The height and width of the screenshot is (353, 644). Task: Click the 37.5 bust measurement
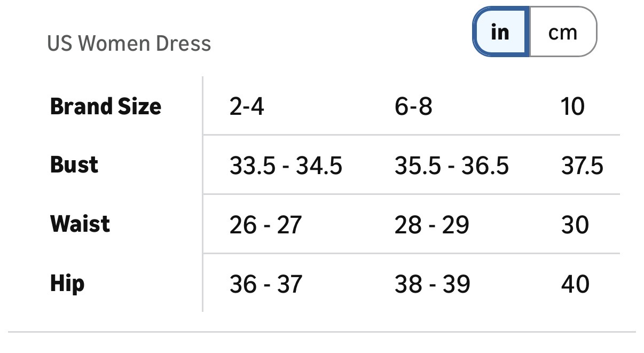[582, 166]
